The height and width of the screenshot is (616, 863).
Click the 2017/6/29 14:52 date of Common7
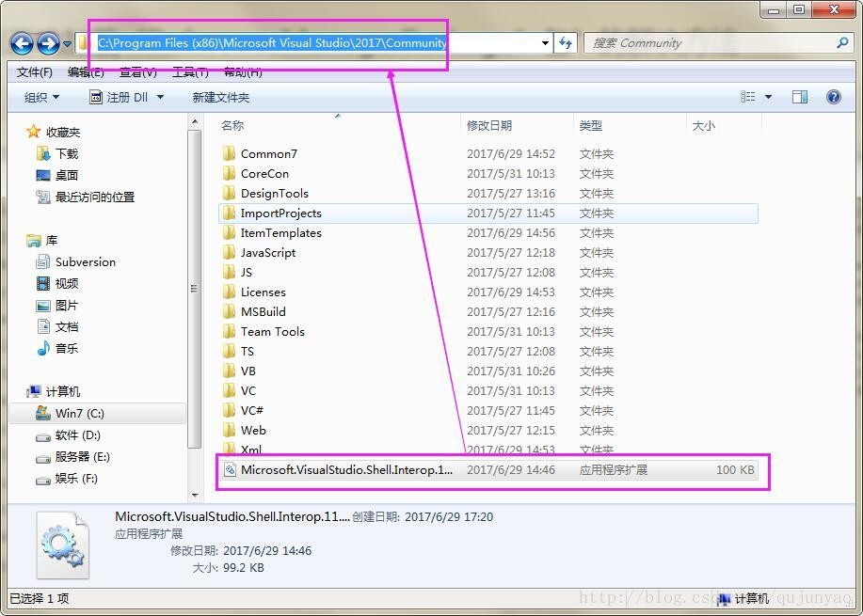click(x=511, y=153)
